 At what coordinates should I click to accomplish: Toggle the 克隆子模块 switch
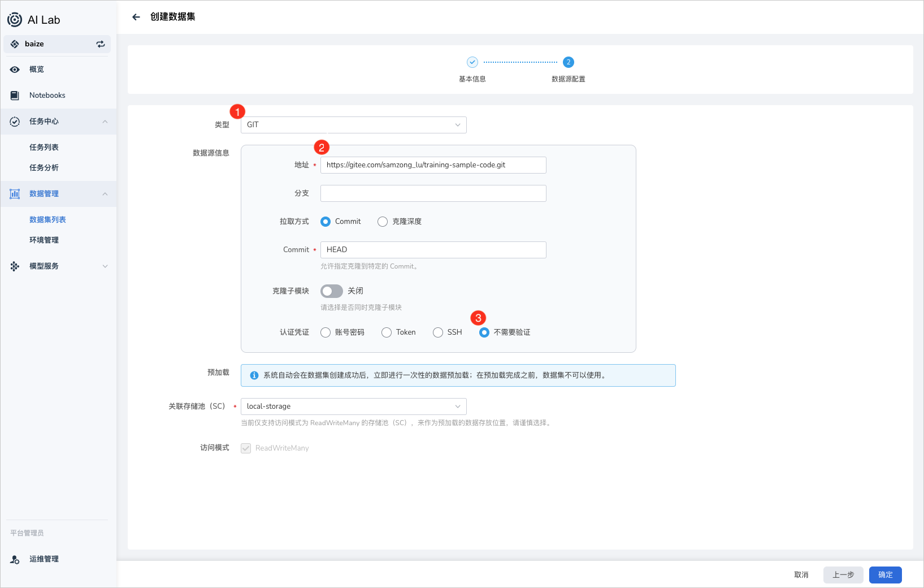pyautogui.click(x=332, y=291)
